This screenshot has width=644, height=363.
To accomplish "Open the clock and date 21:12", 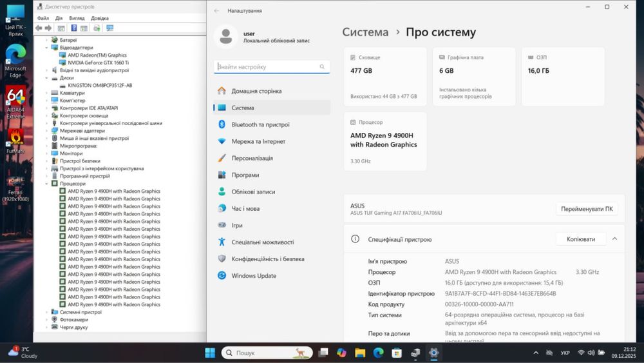I will (x=623, y=352).
